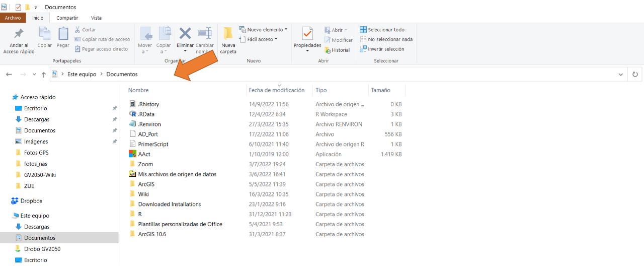Open Propiedades in the ribbon
The width and height of the screenshot is (644, 271).
tap(307, 35)
